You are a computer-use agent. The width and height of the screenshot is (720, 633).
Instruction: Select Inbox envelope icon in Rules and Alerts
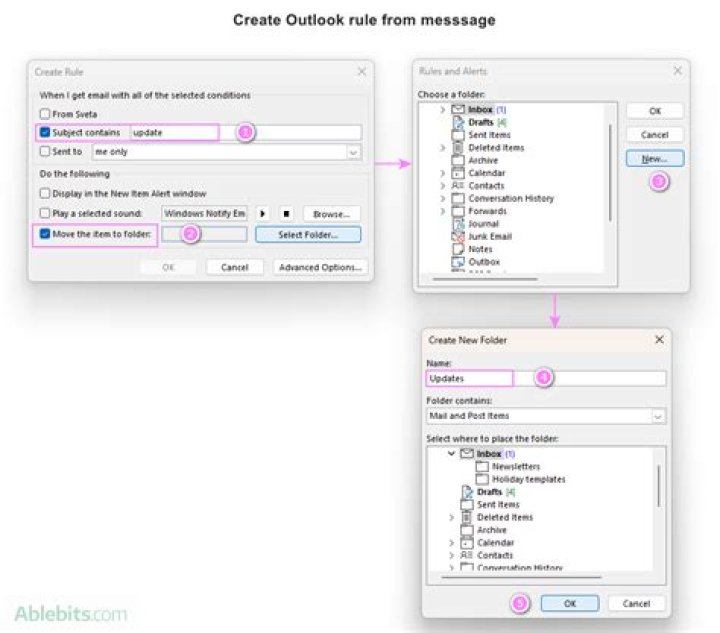(458, 110)
